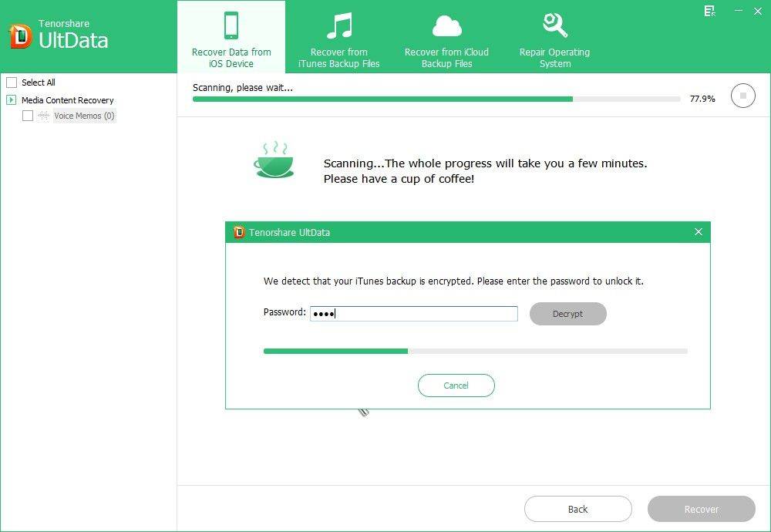
Task: Click the 'Password:' label
Action: coord(284,312)
